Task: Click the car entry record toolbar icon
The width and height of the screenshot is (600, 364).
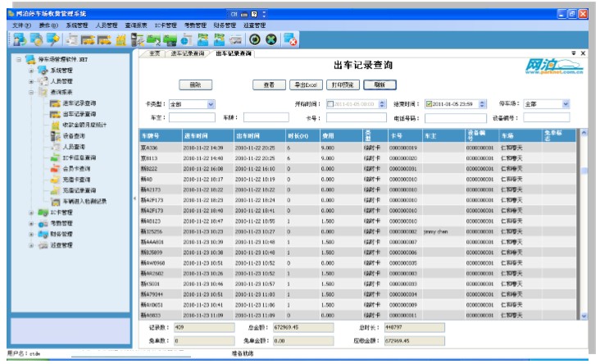Action: click(x=88, y=39)
